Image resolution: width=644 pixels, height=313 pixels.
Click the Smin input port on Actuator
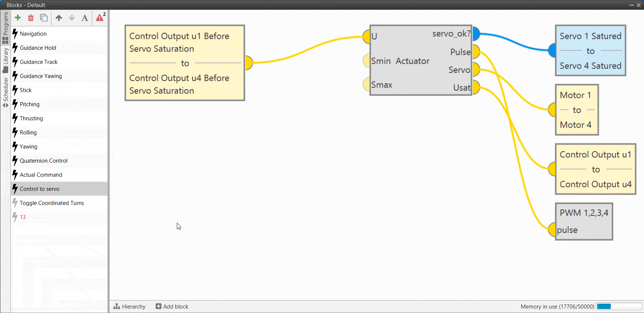[366, 61]
